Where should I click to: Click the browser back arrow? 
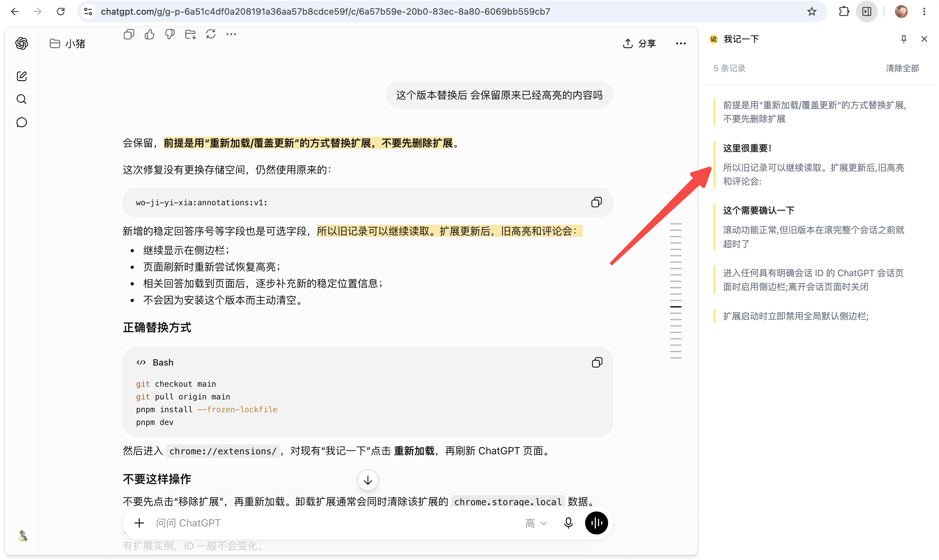[x=15, y=12]
